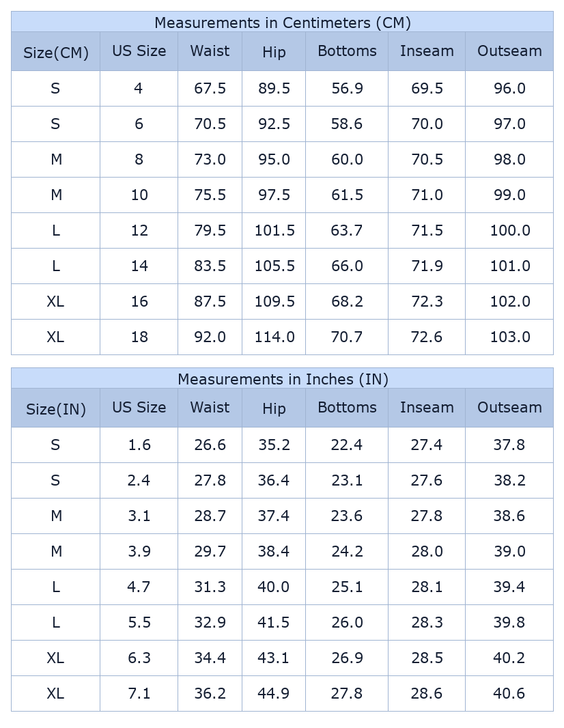The image size is (564, 728).
Task: Click the 40.6 outseam value
Action: click(x=509, y=694)
